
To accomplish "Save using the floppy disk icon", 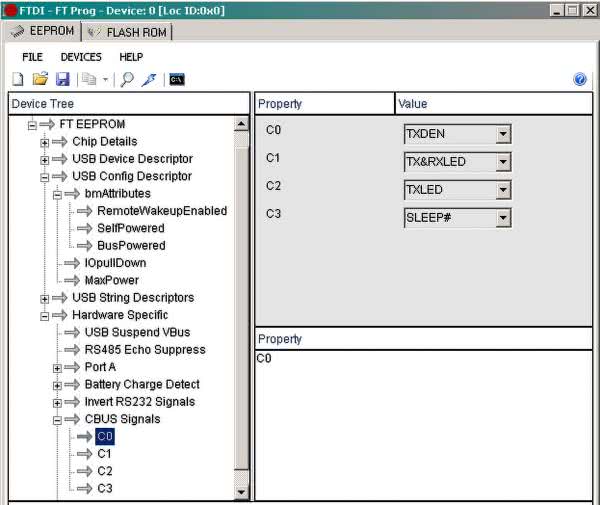I will 62,80.
